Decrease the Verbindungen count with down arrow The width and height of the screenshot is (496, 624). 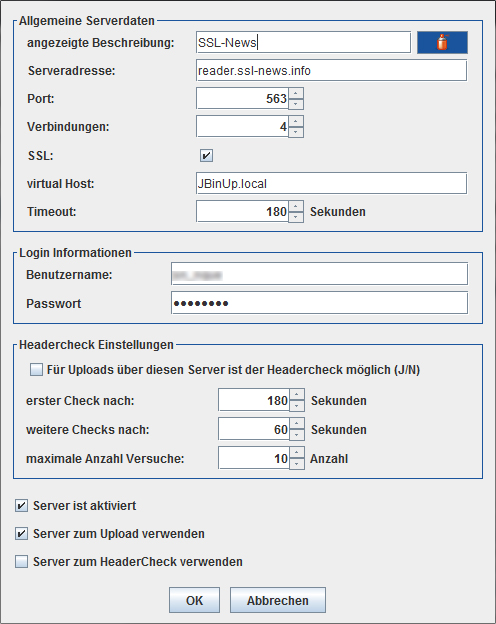pyautogui.click(x=296, y=132)
